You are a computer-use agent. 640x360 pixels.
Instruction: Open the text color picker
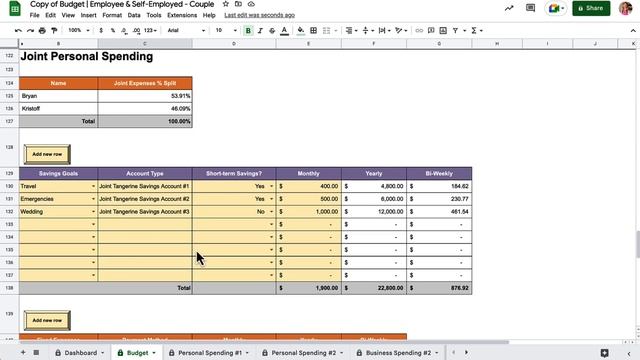click(284, 31)
